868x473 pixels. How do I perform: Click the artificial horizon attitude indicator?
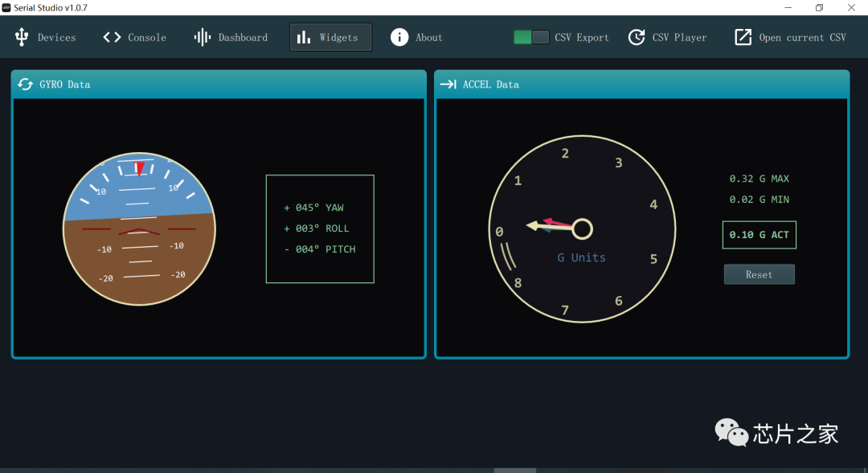click(x=139, y=229)
